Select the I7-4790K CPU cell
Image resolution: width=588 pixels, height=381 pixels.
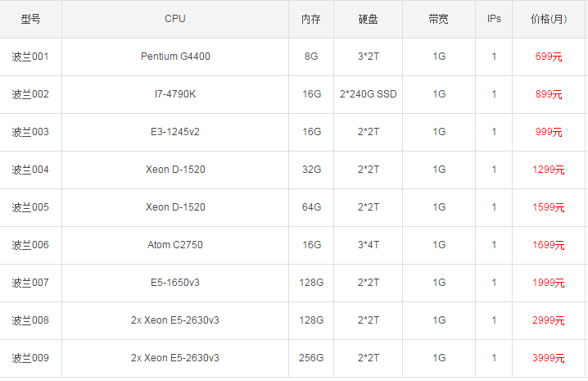coord(175,94)
